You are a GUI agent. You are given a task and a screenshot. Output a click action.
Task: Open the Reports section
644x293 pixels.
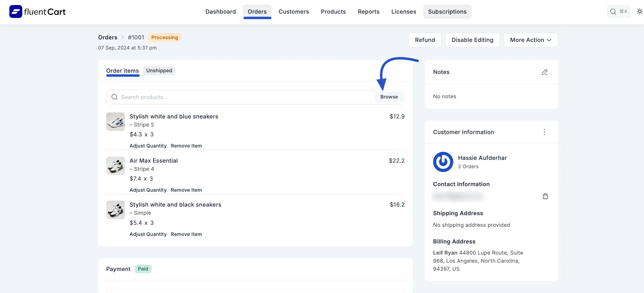pos(369,11)
